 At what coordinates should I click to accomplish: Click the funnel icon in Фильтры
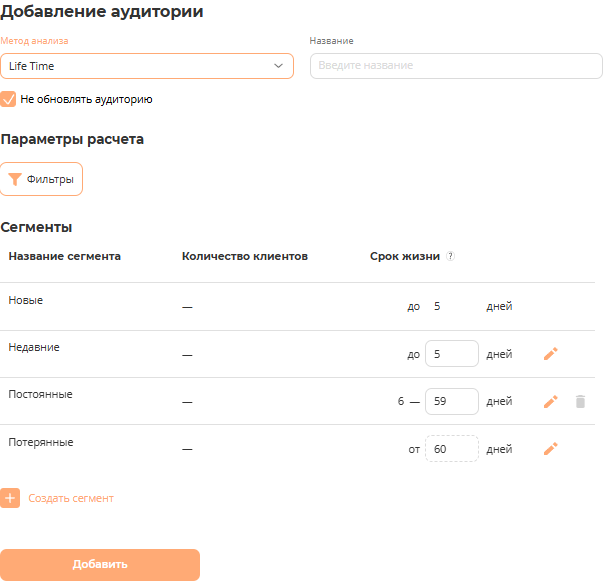click(14, 180)
